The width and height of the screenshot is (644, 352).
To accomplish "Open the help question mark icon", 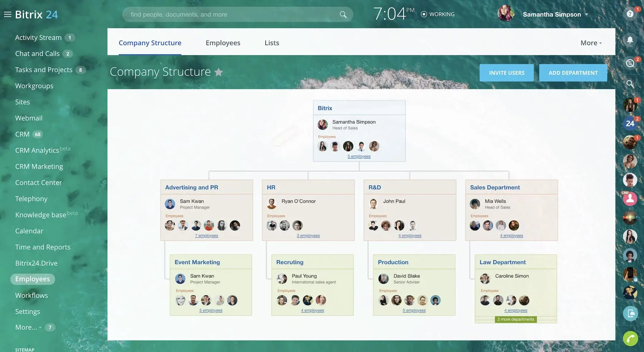I will click(630, 14).
